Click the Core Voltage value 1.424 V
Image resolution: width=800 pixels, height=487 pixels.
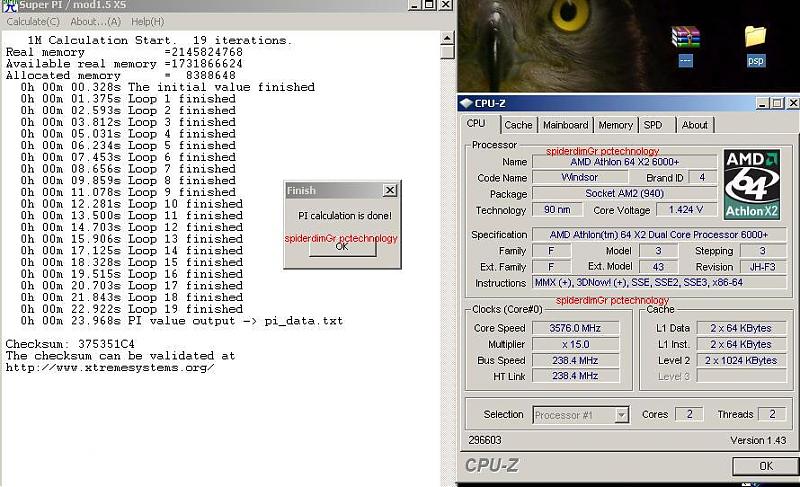[x=686, y=210]
